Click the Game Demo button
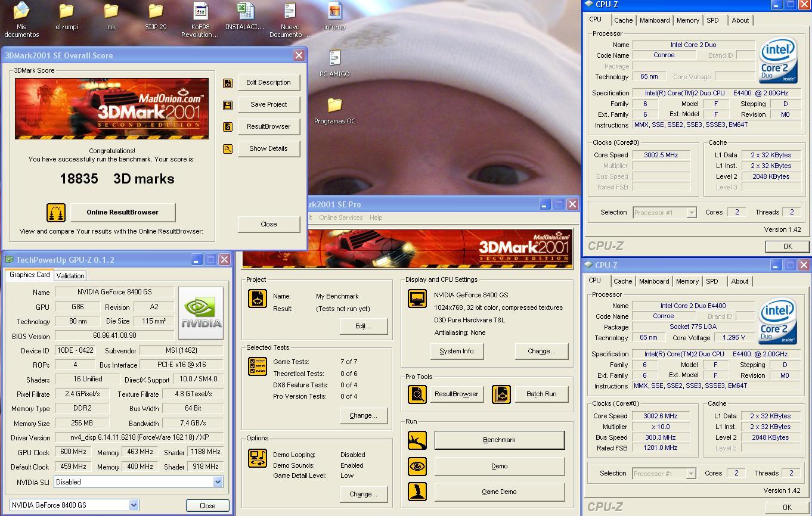Image resolution: width=812 pixels, height=516 pixels. point(500,492)
